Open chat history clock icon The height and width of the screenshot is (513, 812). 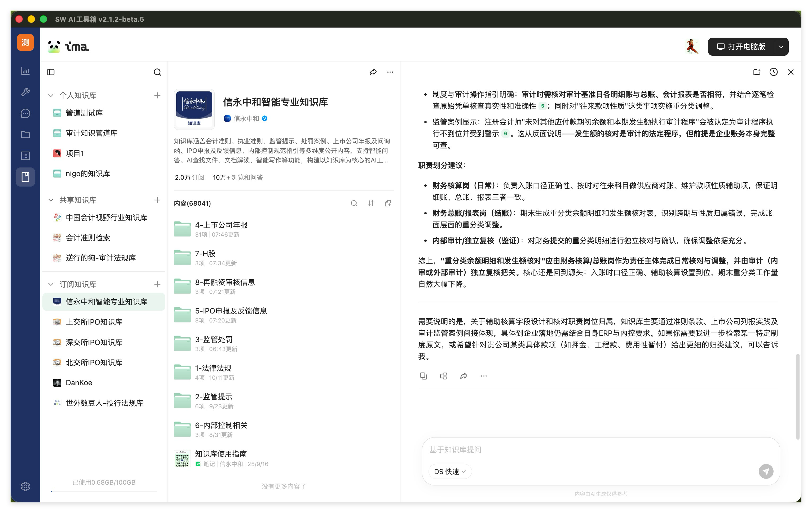coord(774,72)
